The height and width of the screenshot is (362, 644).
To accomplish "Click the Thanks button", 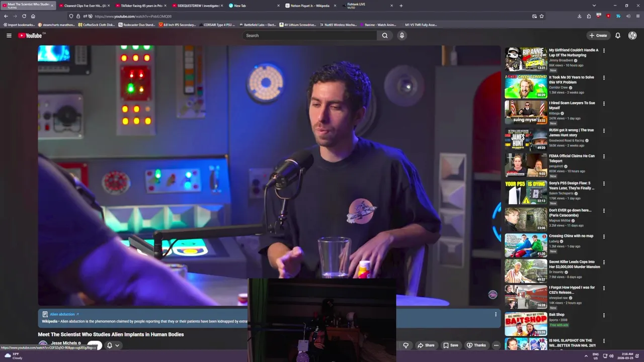I will 476,345.
